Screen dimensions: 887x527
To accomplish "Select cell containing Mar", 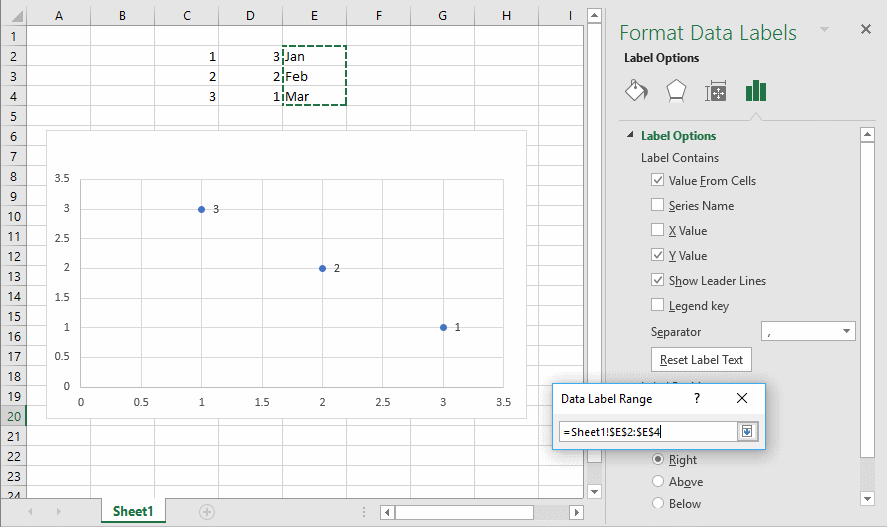I will click(x=315, y=96).
